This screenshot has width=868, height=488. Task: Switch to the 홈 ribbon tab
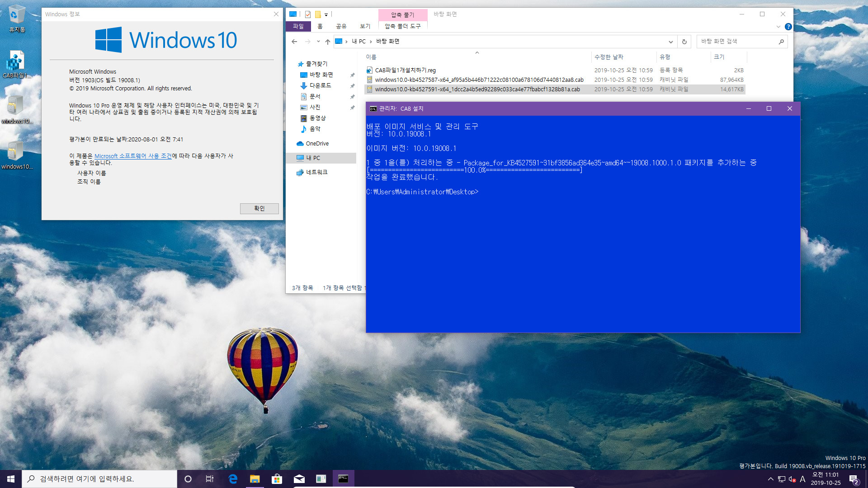pos(320,26)
